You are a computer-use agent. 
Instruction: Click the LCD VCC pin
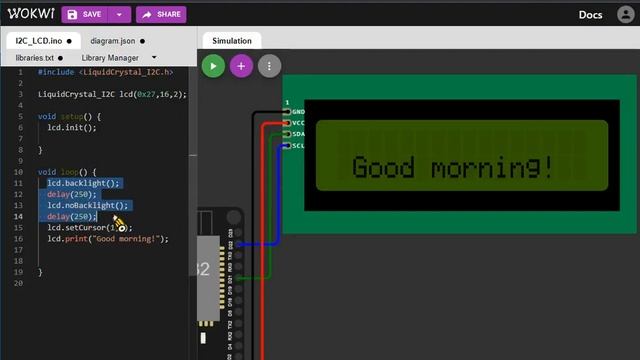click(x=287, y=123)
